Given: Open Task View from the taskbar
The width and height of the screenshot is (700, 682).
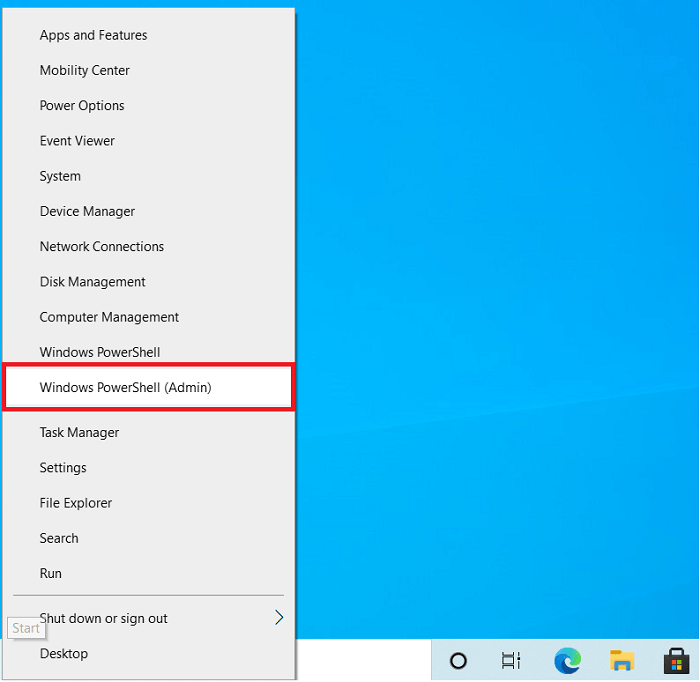Looking at the screenshot, I should (x=511, y=661).
